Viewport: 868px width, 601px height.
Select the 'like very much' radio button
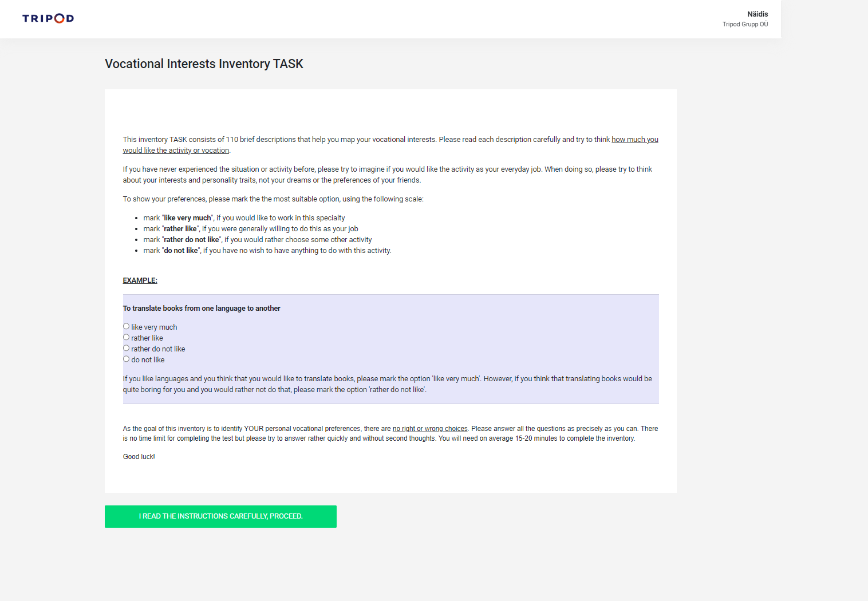(x=126, y=326)
